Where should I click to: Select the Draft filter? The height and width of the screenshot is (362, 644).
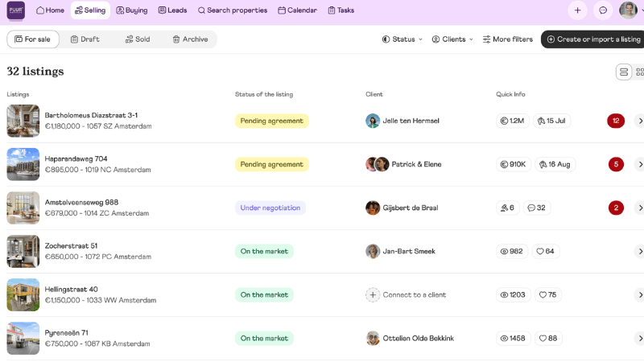click(x=85, y=39)
